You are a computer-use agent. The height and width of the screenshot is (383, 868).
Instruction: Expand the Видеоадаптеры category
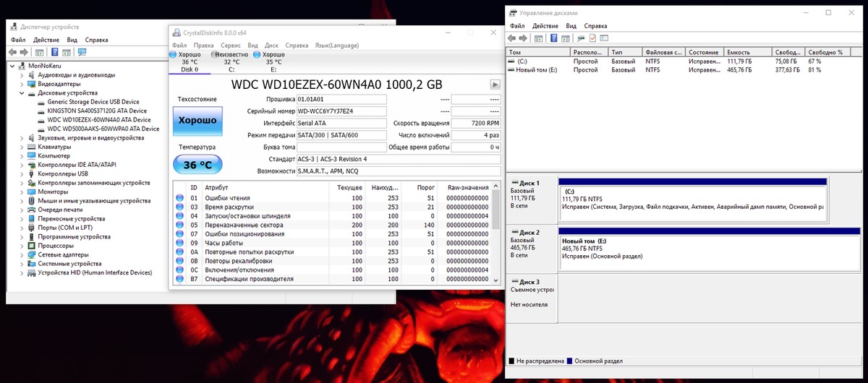(x=22, y=84)
